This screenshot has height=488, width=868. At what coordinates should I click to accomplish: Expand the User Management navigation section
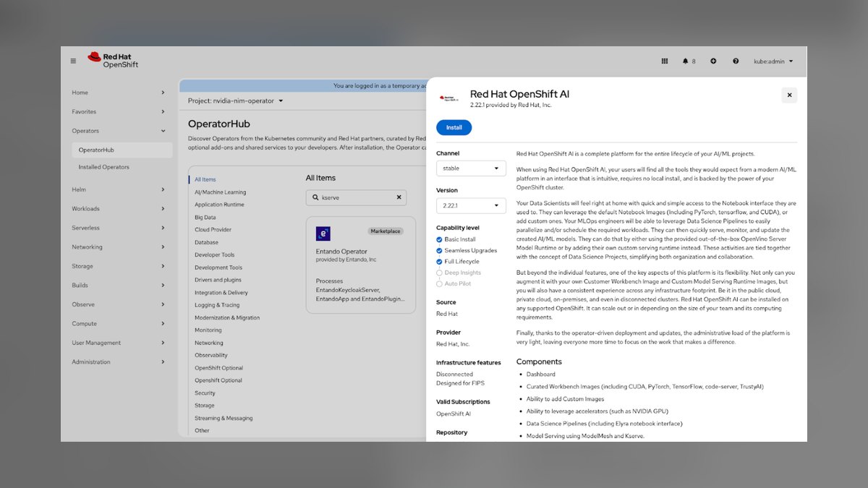pyautogui.click(x=119, y=343)
